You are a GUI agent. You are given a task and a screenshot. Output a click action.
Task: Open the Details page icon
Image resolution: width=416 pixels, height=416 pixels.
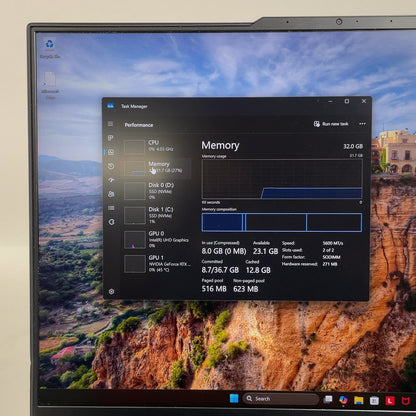(x=111, y=208)
